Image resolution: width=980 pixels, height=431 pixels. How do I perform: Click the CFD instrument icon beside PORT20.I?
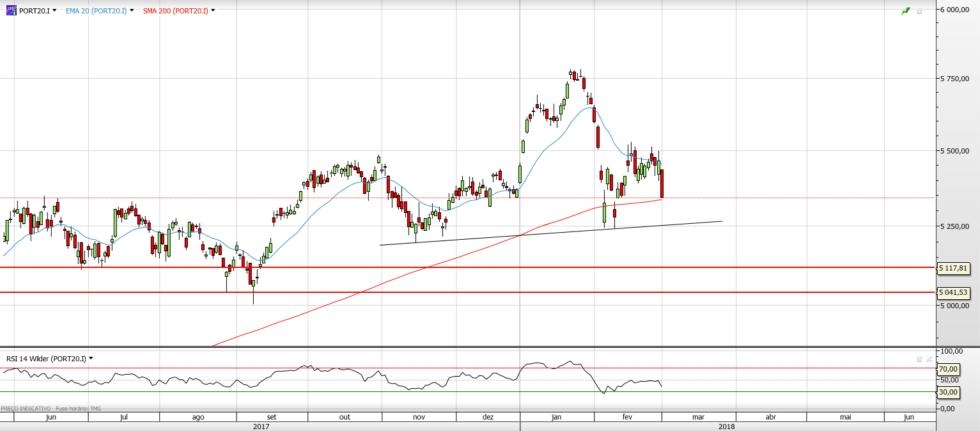12,10
